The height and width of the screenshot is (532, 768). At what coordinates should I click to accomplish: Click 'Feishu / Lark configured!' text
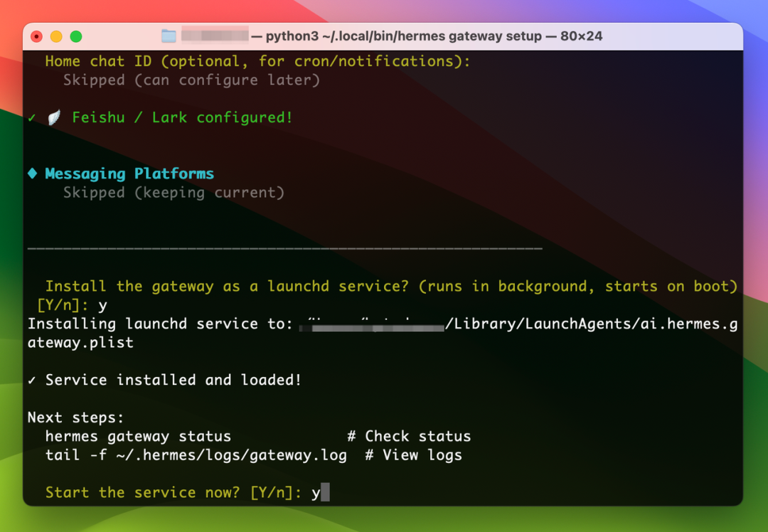pos(182,117)
